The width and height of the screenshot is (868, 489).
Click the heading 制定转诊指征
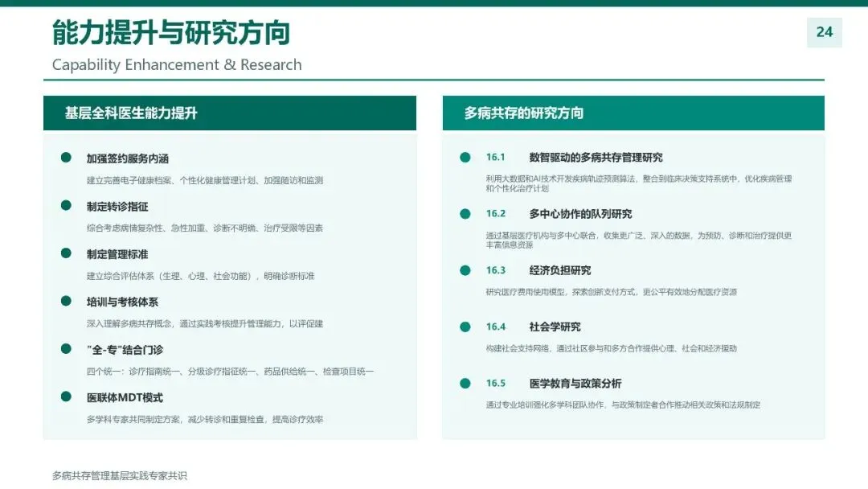coord(117,207)
